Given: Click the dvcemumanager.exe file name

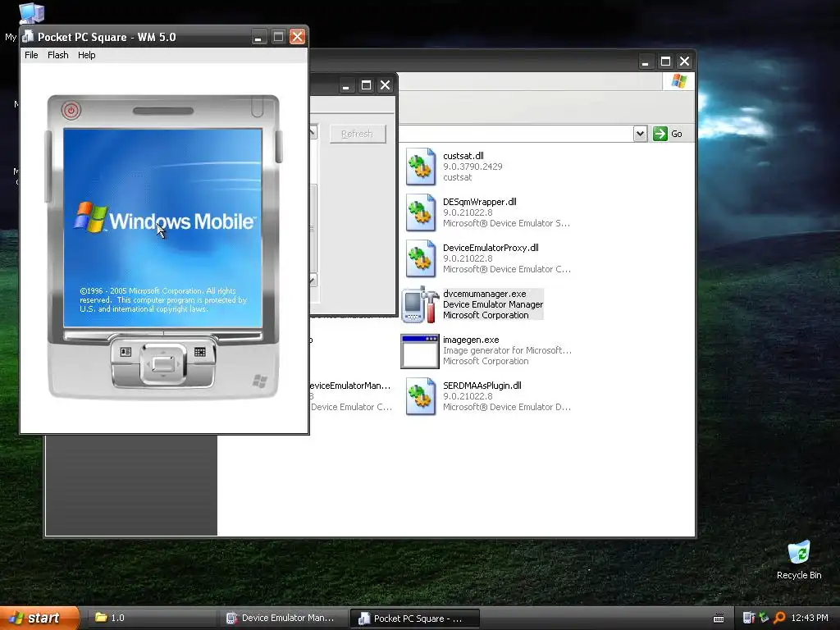Looking at the screenshot, I should point(484,294).
